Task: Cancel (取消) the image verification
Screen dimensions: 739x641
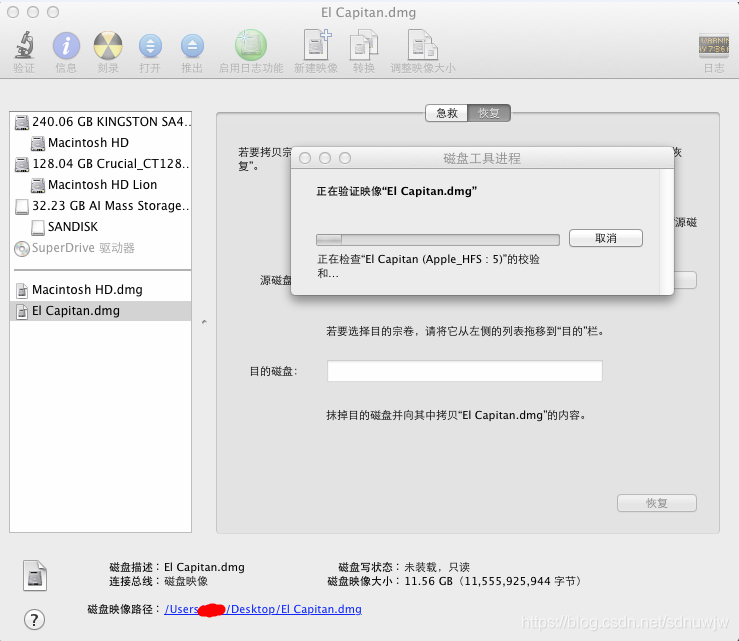Action: click(606, 238)
